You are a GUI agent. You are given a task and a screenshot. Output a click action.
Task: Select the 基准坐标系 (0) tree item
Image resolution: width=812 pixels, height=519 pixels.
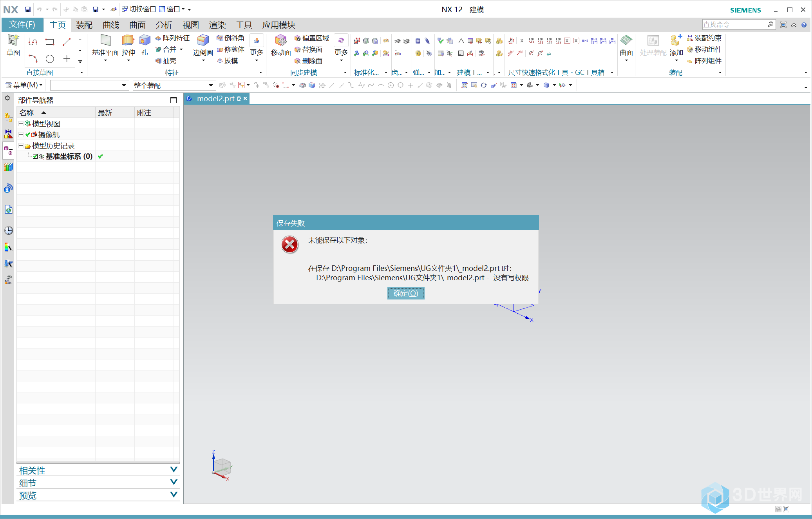point(69,156)
